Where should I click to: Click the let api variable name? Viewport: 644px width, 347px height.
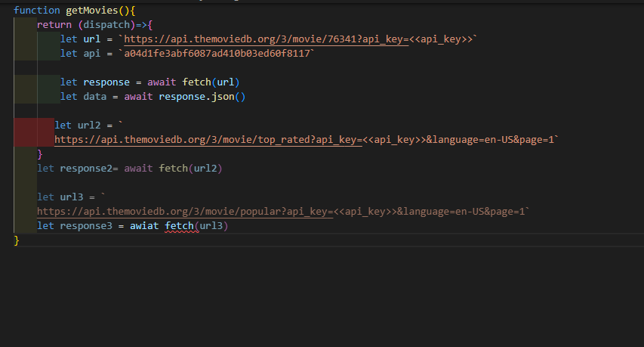(x=91, y=54)
